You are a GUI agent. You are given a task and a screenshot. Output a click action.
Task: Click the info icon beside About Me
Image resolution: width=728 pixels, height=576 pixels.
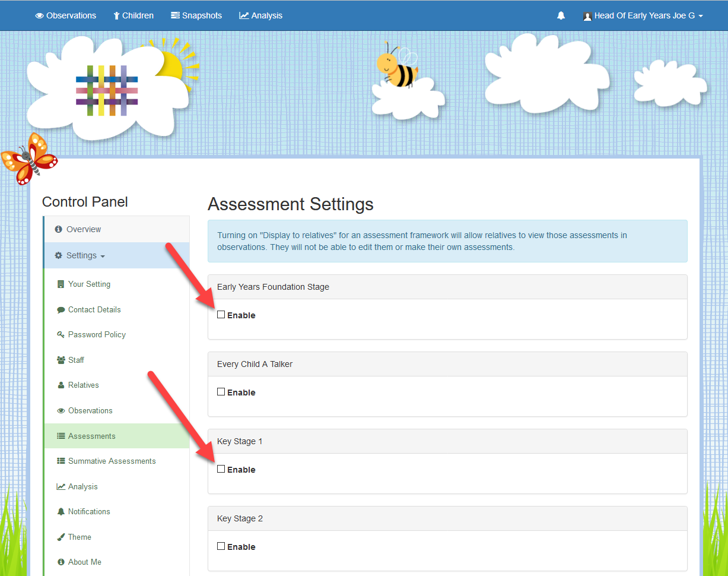click(x=61, y=562)
